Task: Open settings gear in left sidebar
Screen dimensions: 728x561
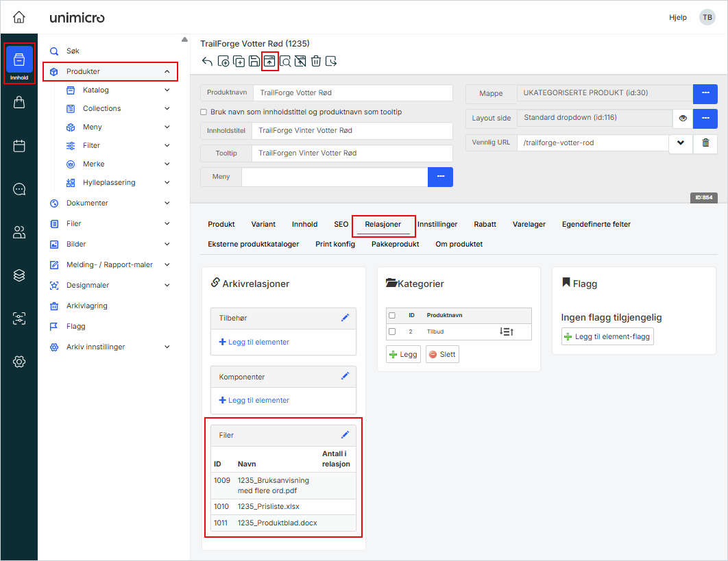Action: point(19,361)
